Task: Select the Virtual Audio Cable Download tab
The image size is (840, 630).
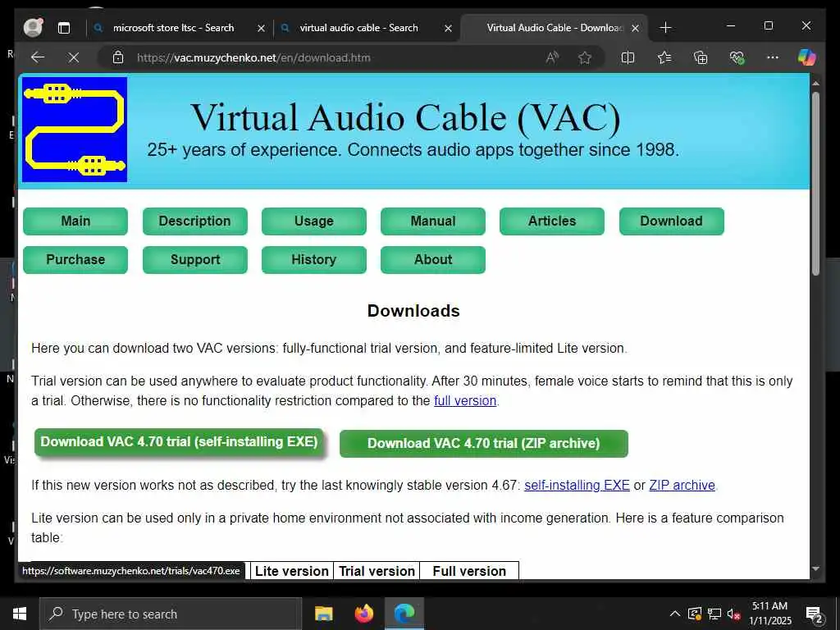Action: pos(555,28)
